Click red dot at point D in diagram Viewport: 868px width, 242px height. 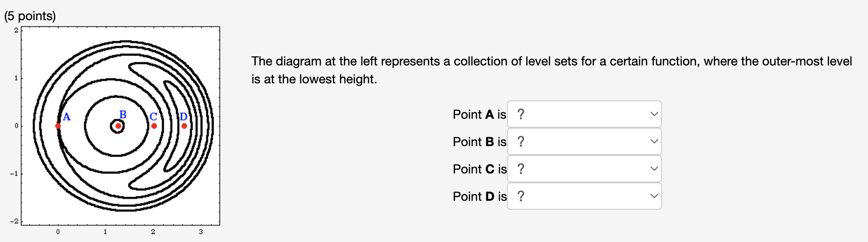(184, 126)
